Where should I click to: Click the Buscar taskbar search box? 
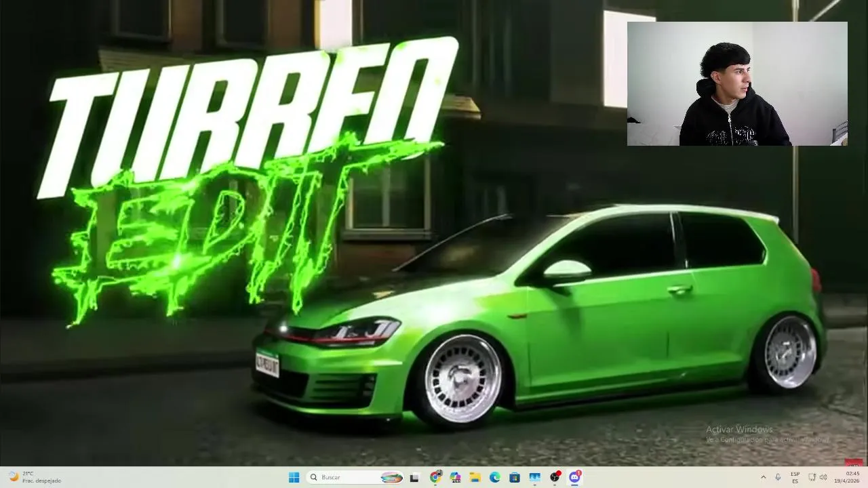click(355, 477)
